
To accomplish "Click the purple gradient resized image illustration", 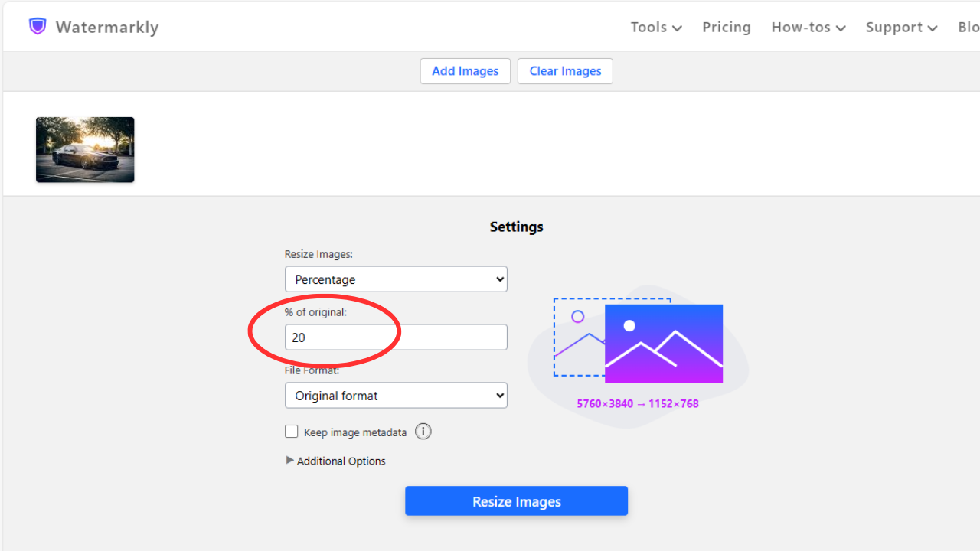I will tap(663, 344).
